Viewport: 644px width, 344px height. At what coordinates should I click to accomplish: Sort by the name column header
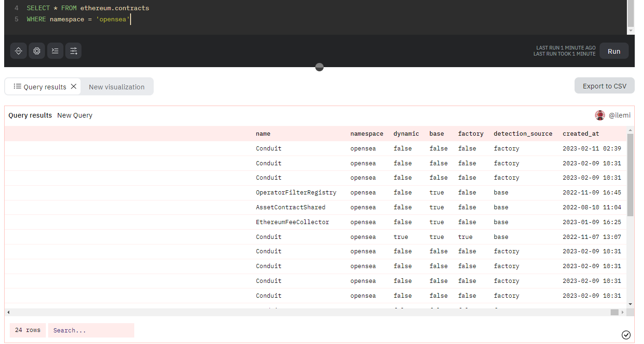263,133
